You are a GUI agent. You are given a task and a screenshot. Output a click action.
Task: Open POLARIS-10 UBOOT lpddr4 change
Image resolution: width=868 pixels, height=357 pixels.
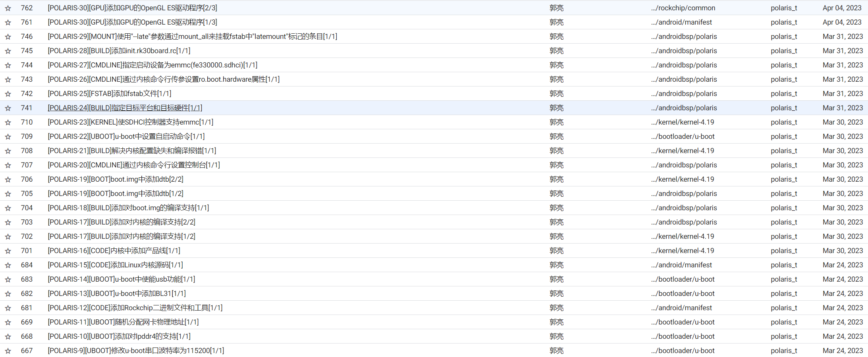point(119,336)
